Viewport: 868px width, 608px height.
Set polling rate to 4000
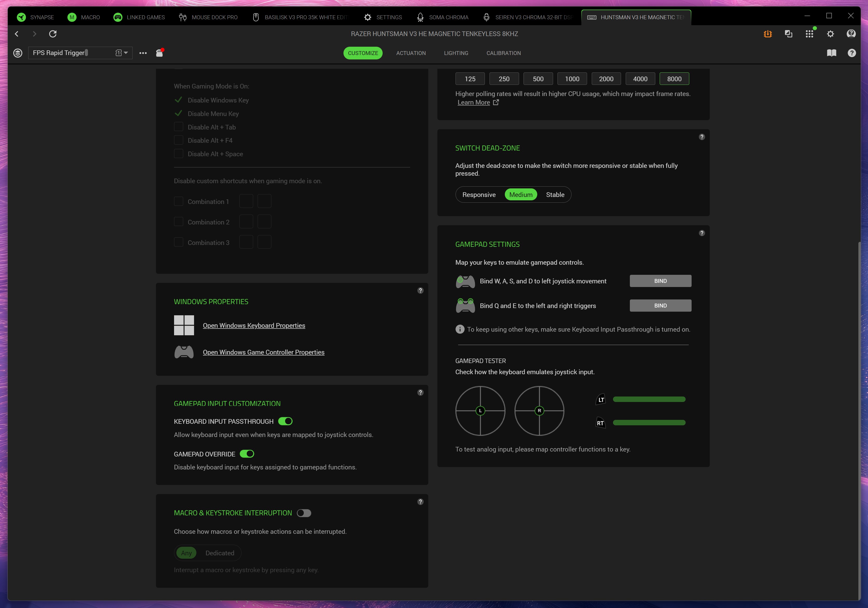pyautogui.click(x=640, y=79)
